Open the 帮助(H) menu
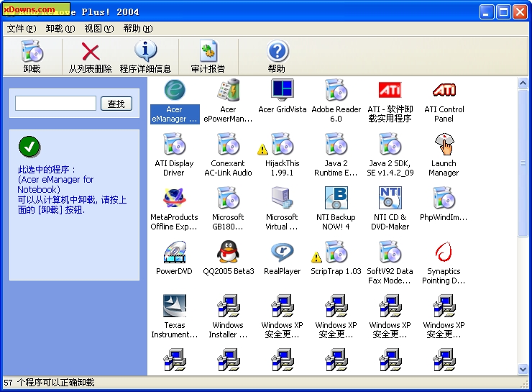Image resolution: width=532 pixels, height=392 pixels. [138, 29]
